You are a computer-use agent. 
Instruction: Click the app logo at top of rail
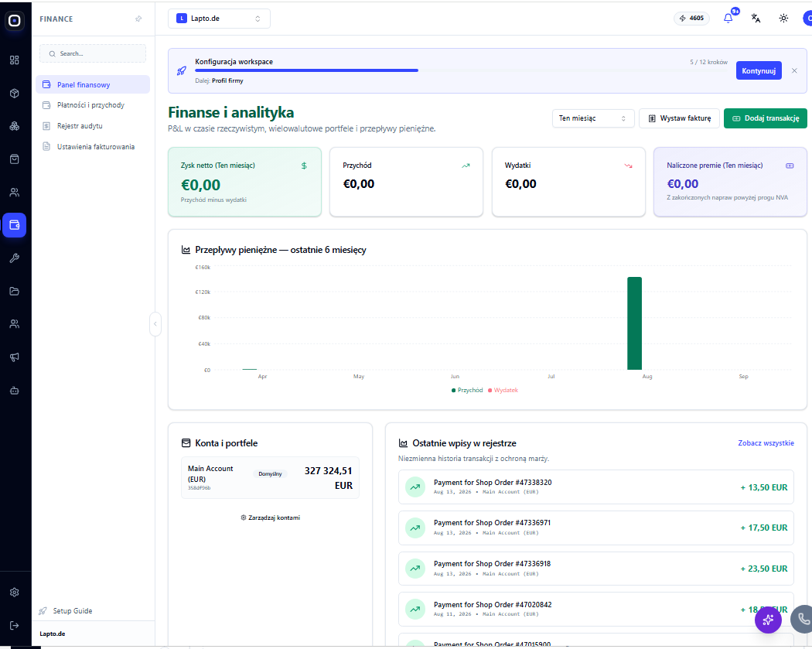click(15, 21)
